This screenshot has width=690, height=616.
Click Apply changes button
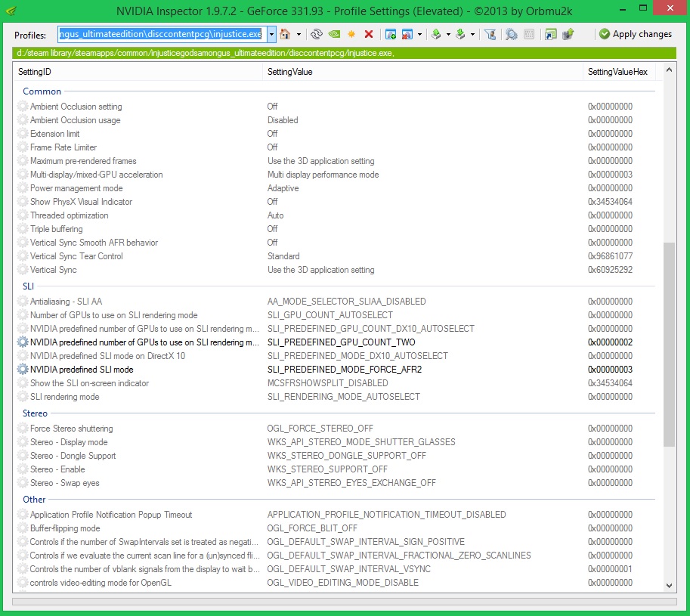tap(636, 34)
